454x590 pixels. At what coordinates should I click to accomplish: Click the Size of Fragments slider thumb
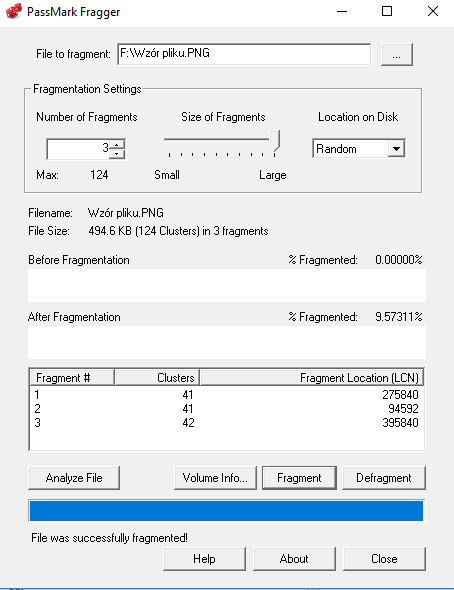275,143
